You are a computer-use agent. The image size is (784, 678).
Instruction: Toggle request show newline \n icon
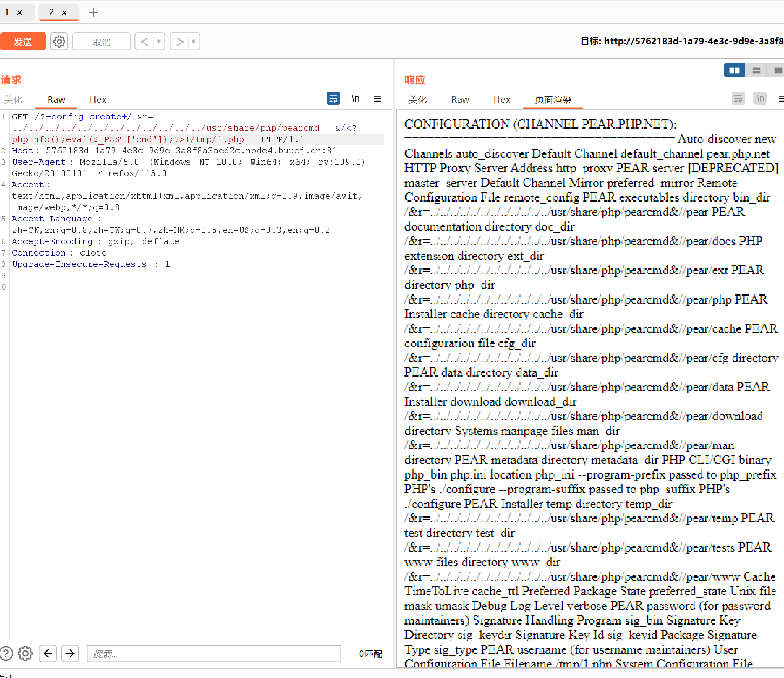[x=355, y=98]
